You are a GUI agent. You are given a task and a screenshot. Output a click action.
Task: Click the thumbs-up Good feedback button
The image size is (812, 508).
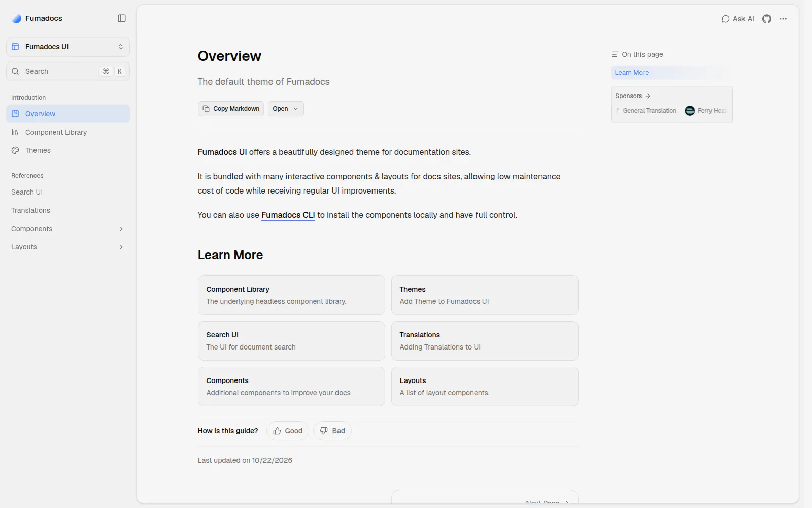288,431
